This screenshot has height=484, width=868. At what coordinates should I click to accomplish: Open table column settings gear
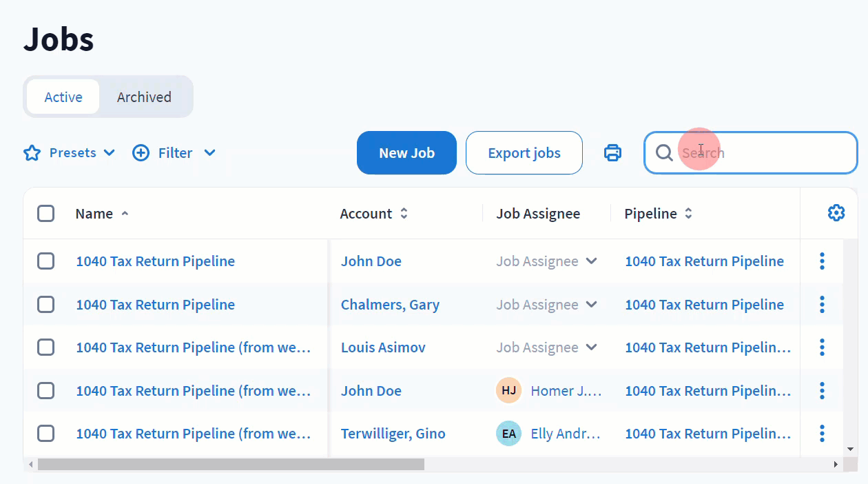tap(836, 213)
